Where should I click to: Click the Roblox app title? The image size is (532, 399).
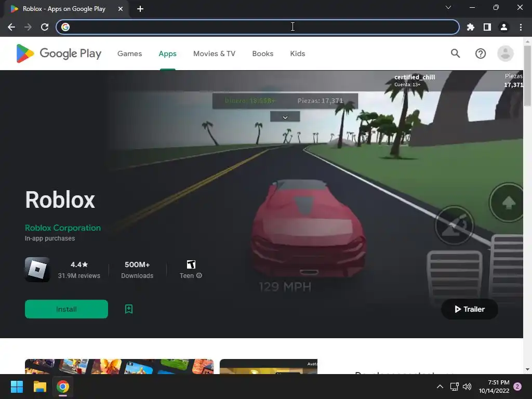pos(60,199)
